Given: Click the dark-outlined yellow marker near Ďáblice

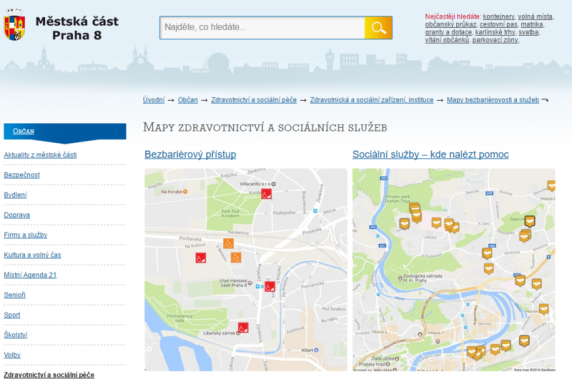Looking at the screenshot, I should 530,221.
